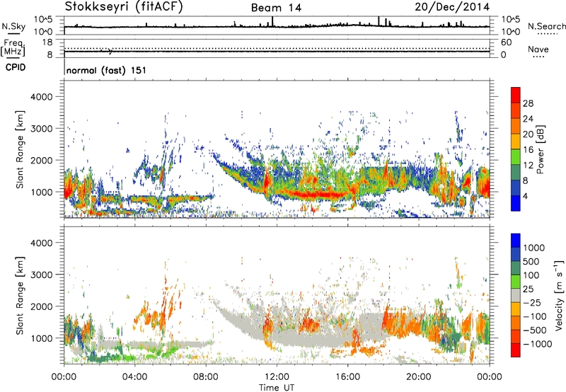Click the Power [dB] colorbar label
The height and width of the screenshot is (392, 566).
point(541,149)
